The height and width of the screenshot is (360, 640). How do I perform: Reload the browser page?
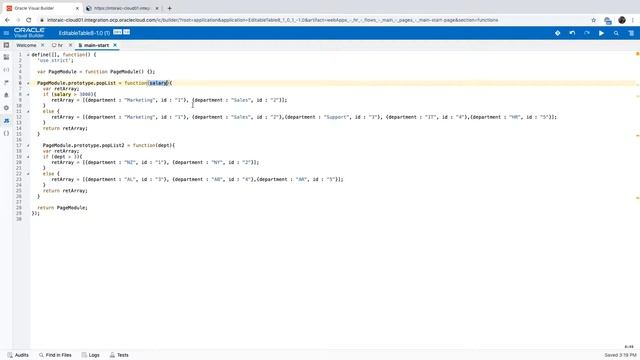pyautogui.click(x=29, y=20)
